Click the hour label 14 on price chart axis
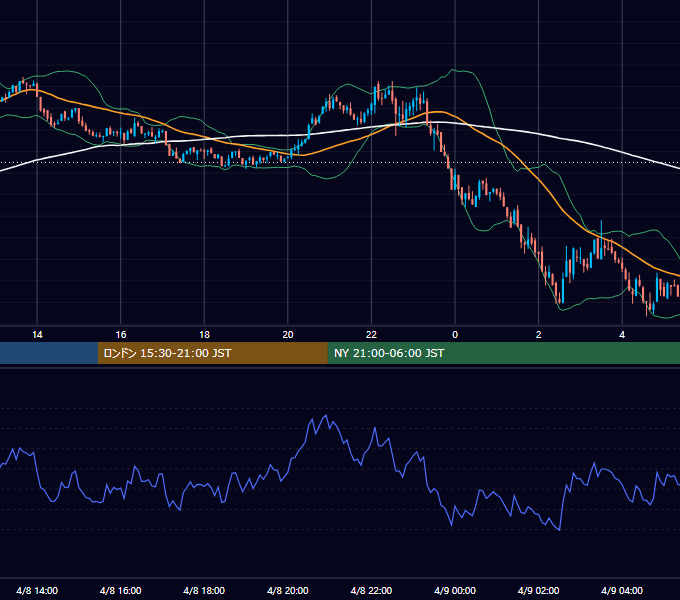Viewport: 680px width, 600px height. click(37, 335)
